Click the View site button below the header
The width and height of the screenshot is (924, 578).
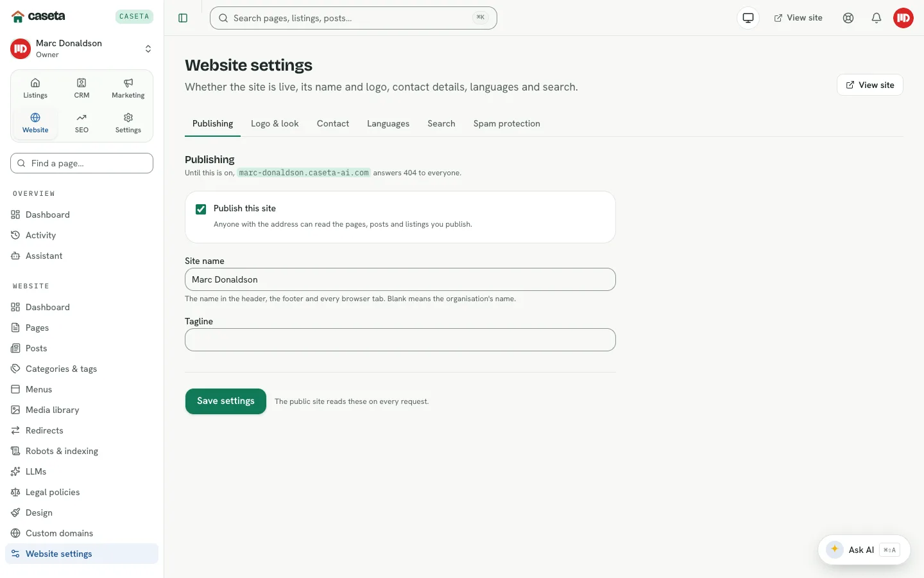(870, 85)
